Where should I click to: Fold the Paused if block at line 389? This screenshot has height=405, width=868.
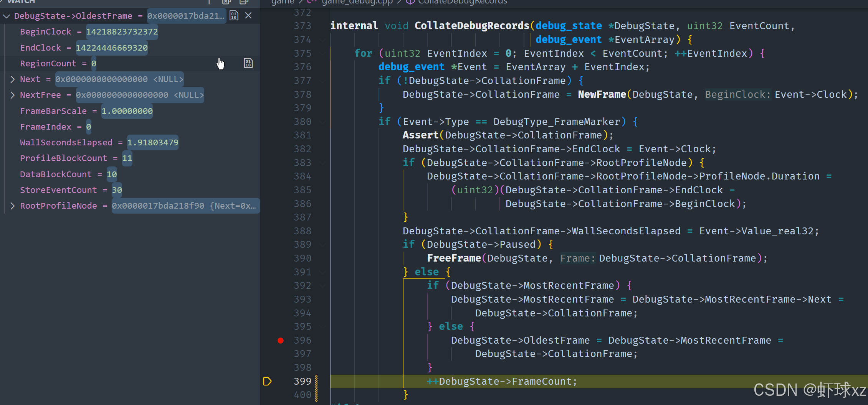coord(323,245)
